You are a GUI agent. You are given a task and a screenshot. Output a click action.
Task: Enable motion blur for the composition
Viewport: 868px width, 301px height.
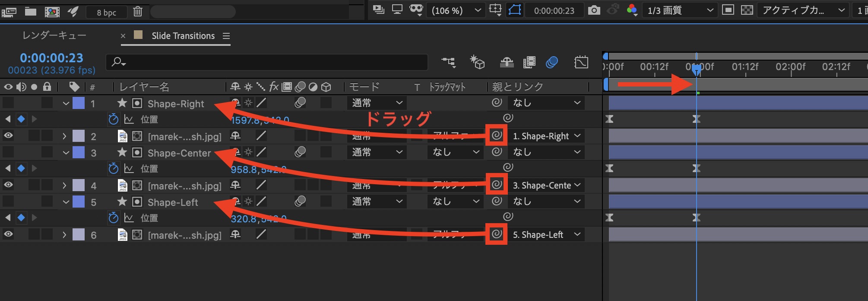(x=551, y=62)
